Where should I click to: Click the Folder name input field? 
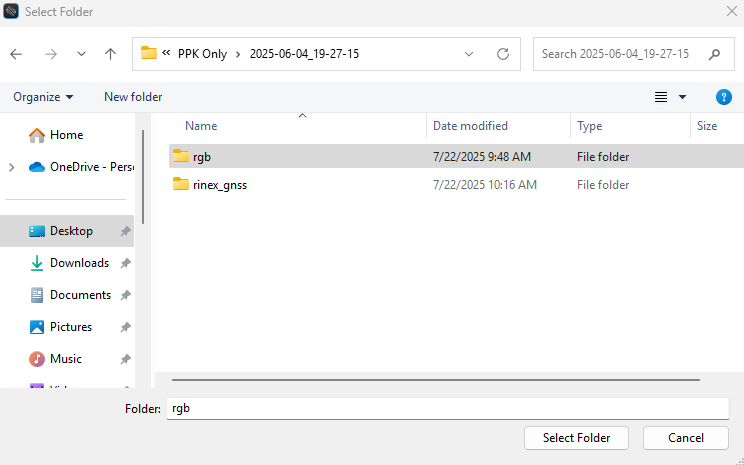pyautogui.click(x=447, y=408)
